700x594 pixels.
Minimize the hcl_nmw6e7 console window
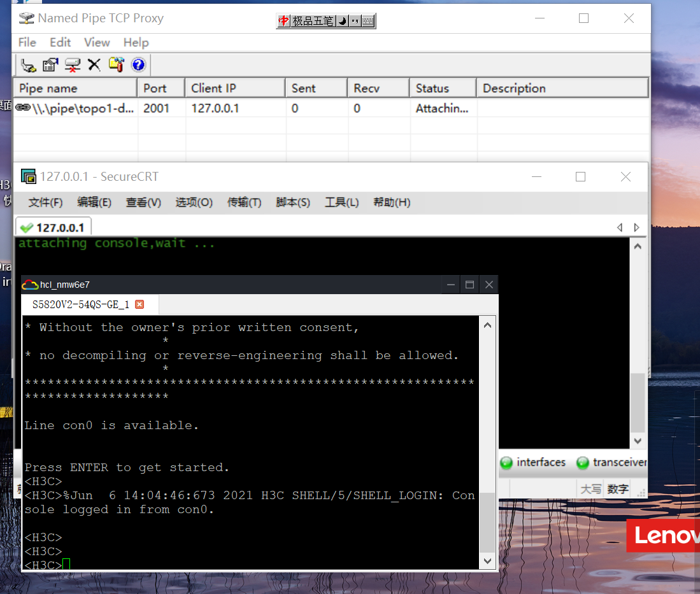(451, 285)
